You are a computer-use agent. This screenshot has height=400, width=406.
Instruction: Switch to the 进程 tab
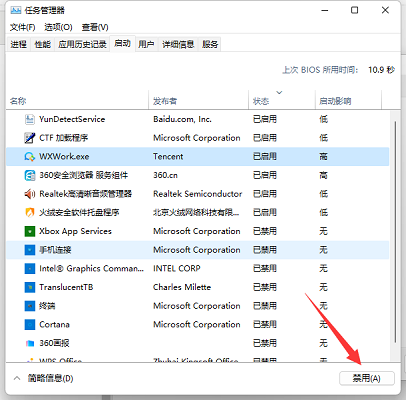tap(19, 44)
